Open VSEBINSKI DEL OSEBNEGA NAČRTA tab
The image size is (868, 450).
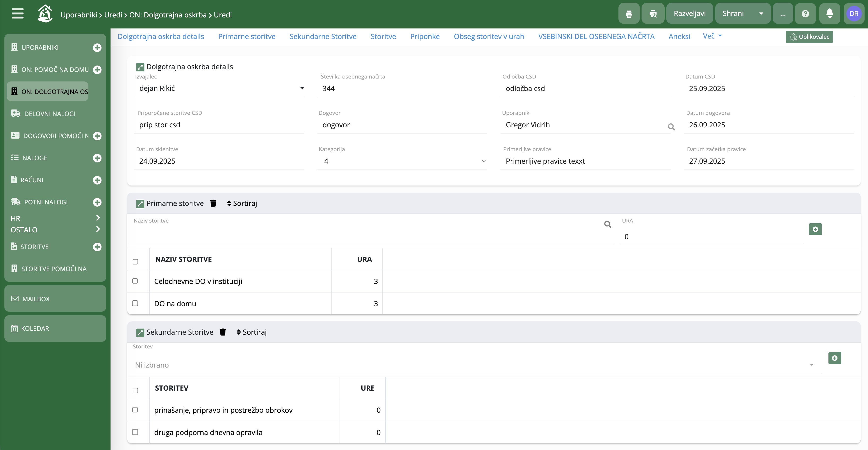[x=596, y=36]
